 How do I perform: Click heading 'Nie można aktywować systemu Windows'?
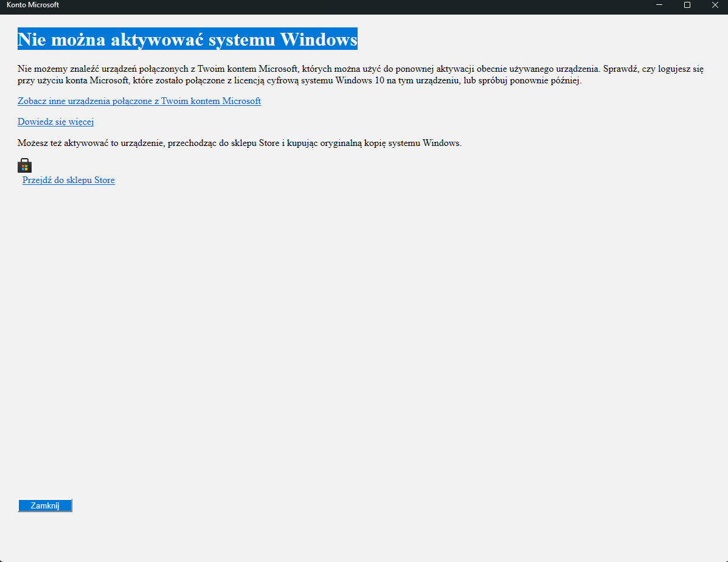click(187, 39)
